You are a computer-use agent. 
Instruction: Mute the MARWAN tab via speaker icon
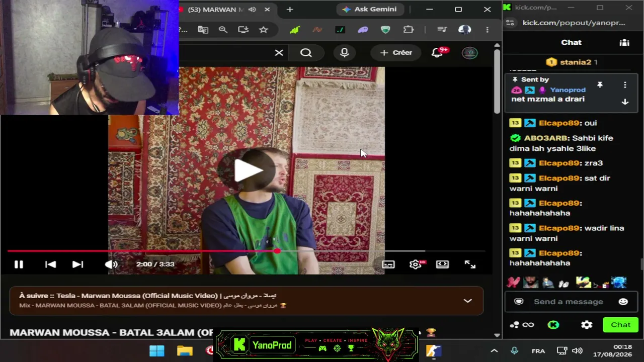(x=252, y=10)
